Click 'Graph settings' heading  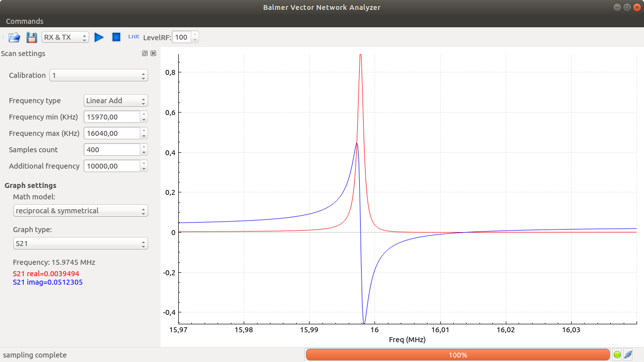[30, 185]
